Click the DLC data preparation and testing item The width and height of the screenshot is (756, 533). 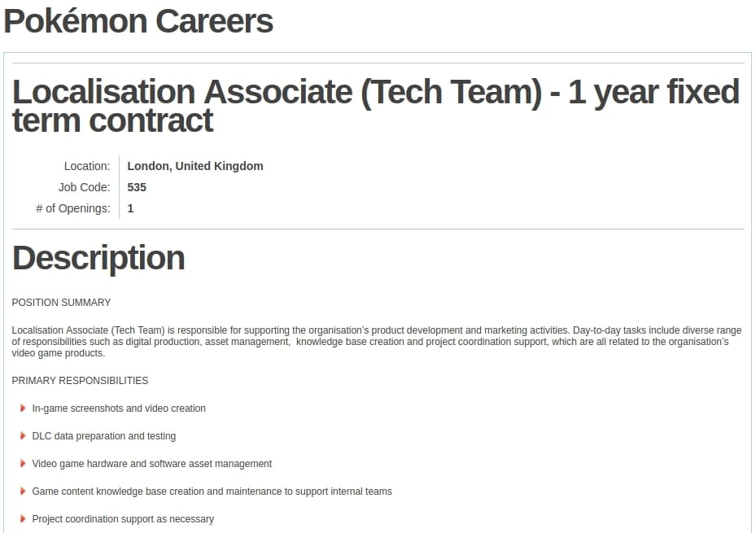click(103, 436)
